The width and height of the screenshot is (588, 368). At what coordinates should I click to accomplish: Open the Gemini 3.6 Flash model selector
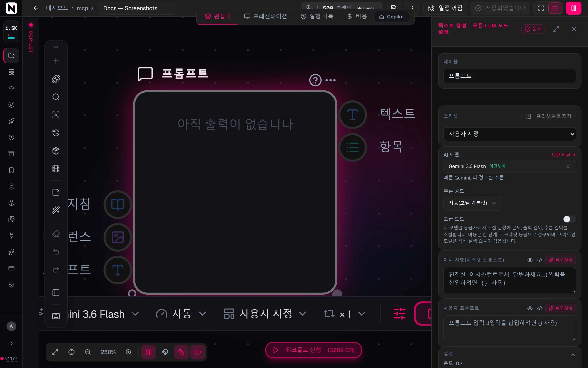click(x=510, y=166)
